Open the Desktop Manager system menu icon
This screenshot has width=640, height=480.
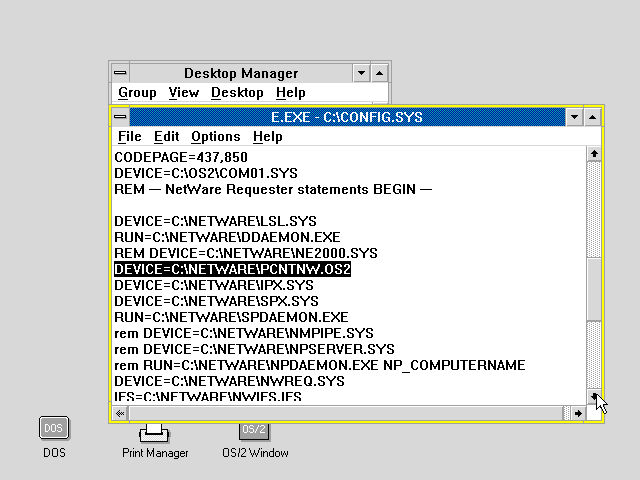[x=120, y=73]
